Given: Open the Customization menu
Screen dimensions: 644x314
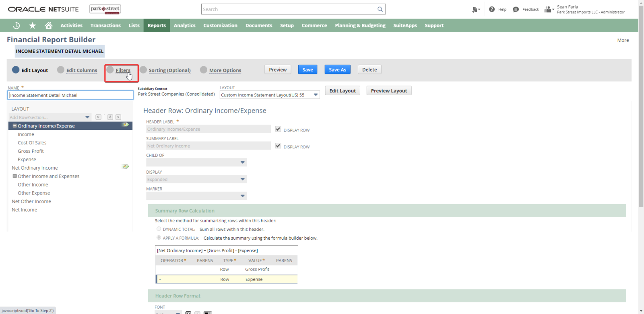Looking at the screenshot, I should click(x=221, y=25).
